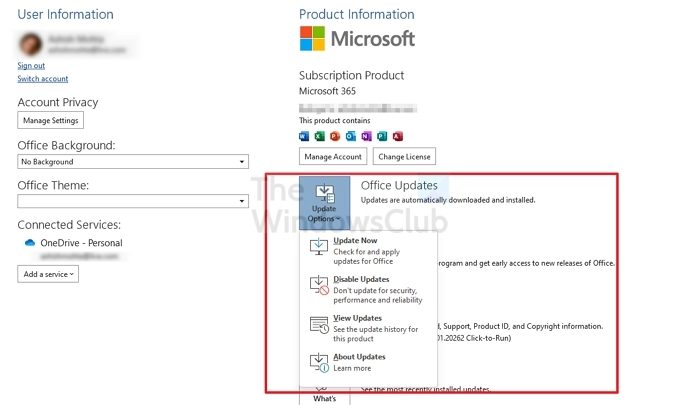Select the OneDrive - Personal service entry
700x405 pixels.
tap(74, 243)
